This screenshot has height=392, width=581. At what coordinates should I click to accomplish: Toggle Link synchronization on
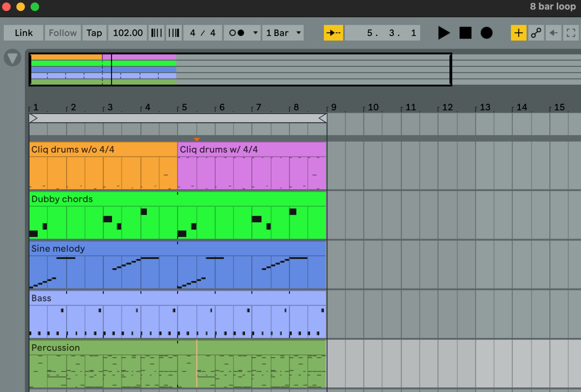[x=23, y=33]
